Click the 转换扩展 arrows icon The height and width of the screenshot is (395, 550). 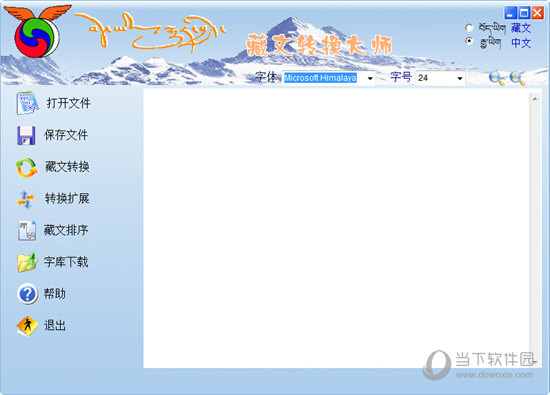click(x=26, y=199)
